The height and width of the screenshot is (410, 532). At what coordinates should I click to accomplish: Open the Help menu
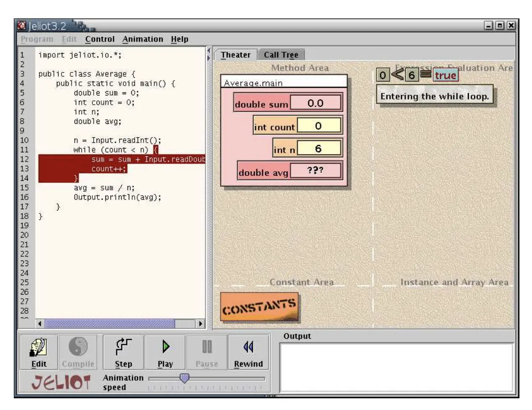point(179,39)
